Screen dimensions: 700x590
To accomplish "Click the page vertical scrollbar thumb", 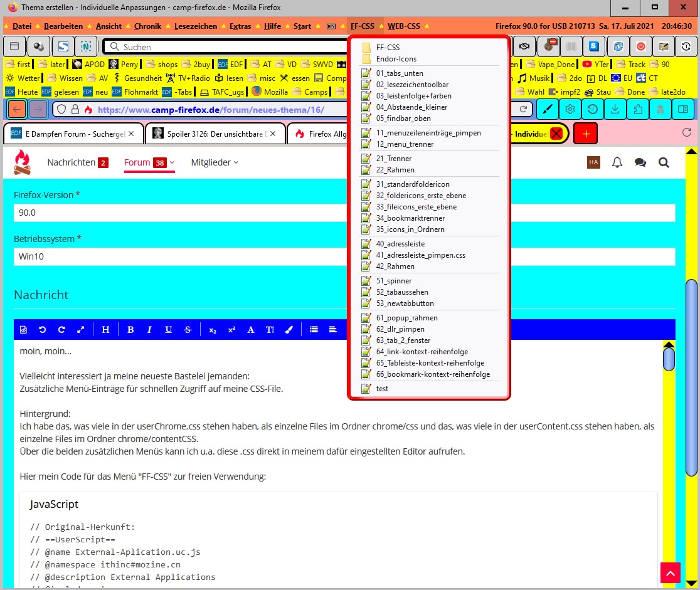I will tap(691, 377).
